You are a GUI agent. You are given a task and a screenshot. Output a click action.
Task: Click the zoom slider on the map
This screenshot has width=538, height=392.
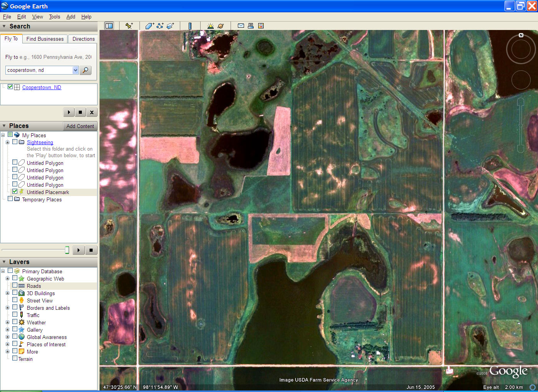click(x=521, y=125)
